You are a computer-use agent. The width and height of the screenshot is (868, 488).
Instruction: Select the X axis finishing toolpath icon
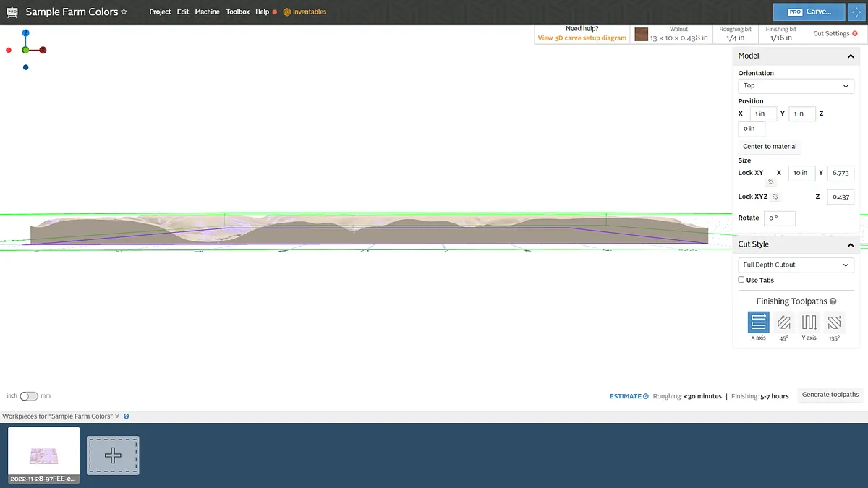pos(758,322)
